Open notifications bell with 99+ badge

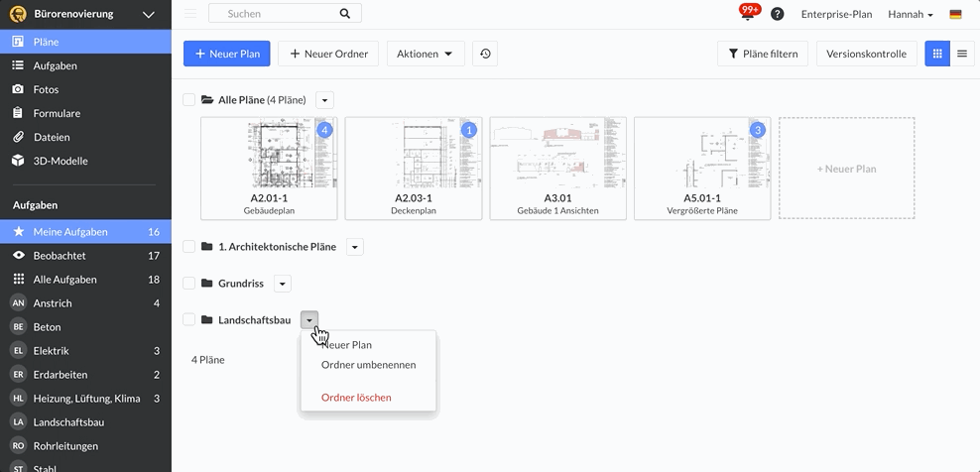click(748, 13)
